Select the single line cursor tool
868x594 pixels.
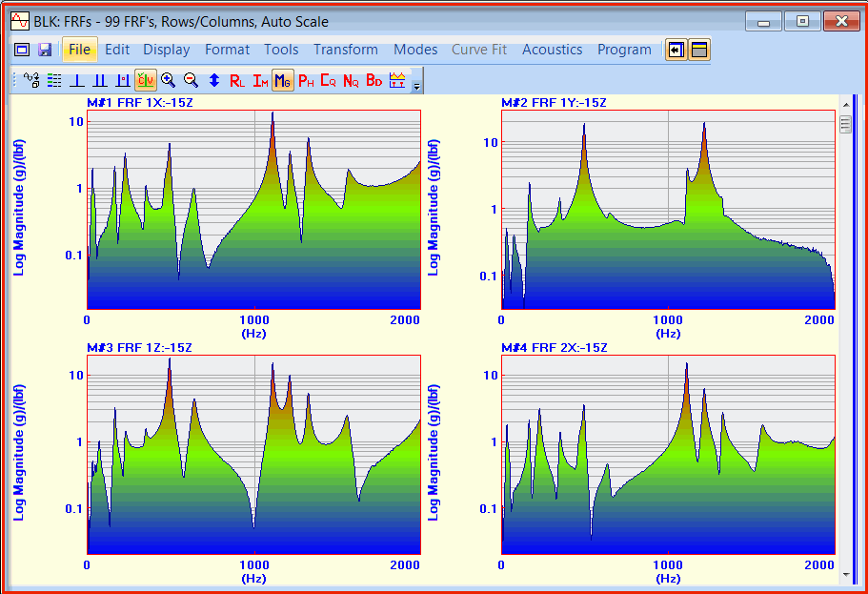coord(77,80)
